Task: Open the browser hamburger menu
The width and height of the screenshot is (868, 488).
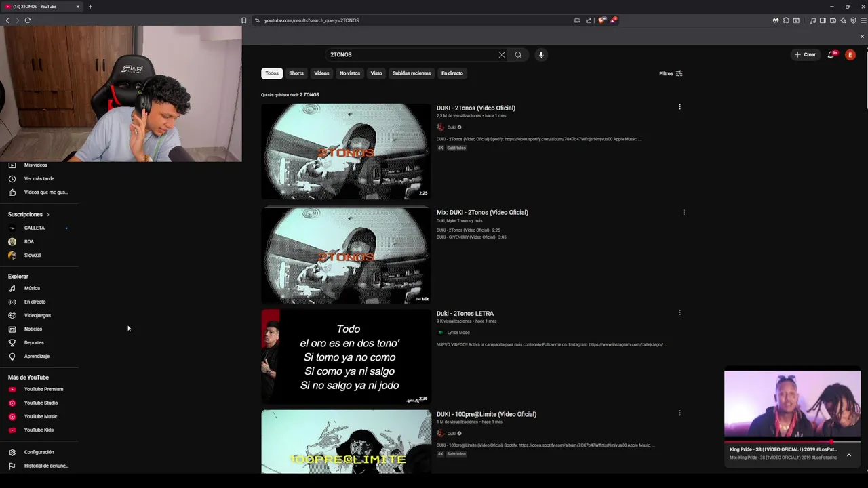Action: (863, 20)
